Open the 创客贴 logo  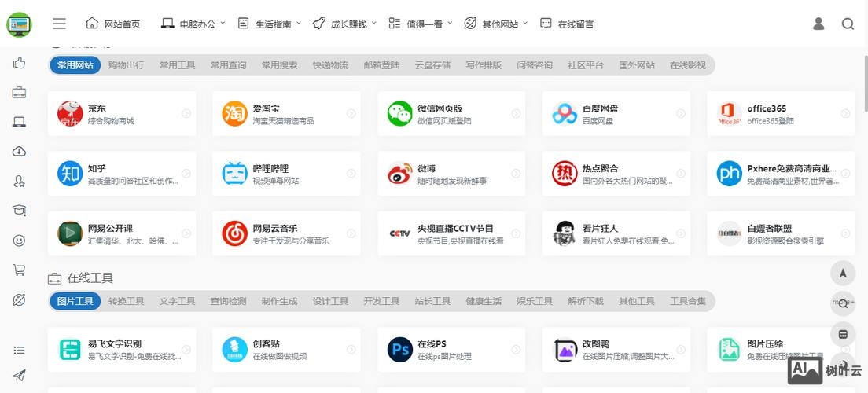[x=235, y=349]
